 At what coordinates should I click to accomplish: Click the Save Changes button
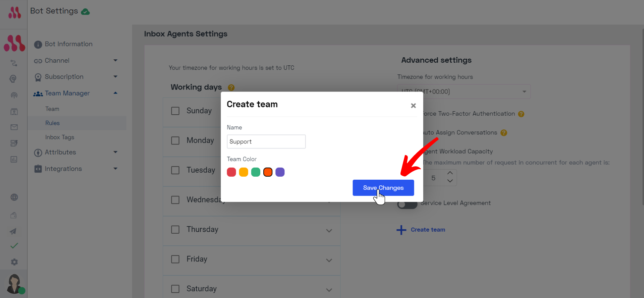[383, 188]
